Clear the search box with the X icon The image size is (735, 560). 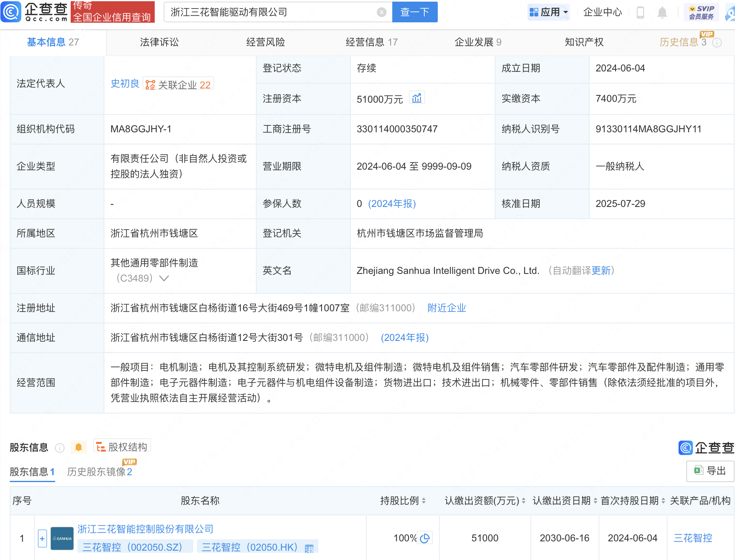point(382,12)
